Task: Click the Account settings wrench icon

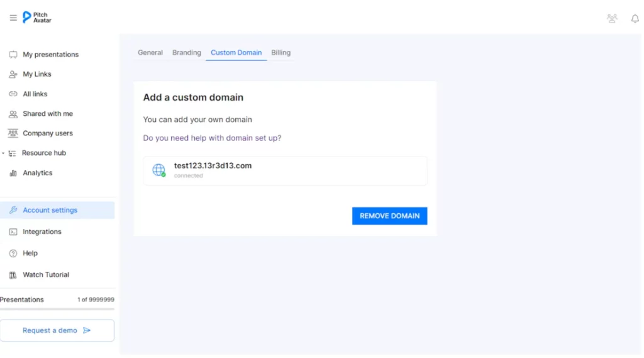Action: (x=13, y=210)
